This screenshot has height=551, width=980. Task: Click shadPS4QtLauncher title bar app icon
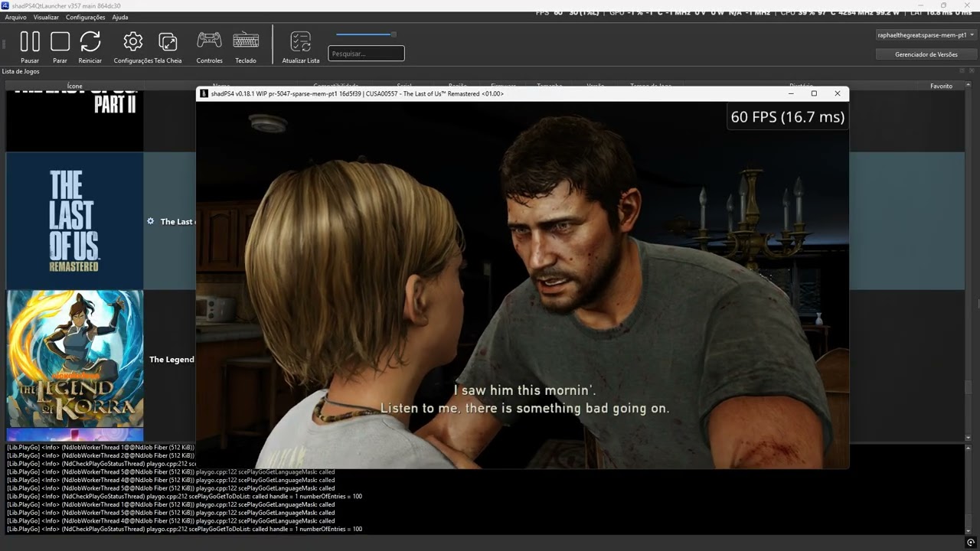pyautogui.click(x=5, y=5)
